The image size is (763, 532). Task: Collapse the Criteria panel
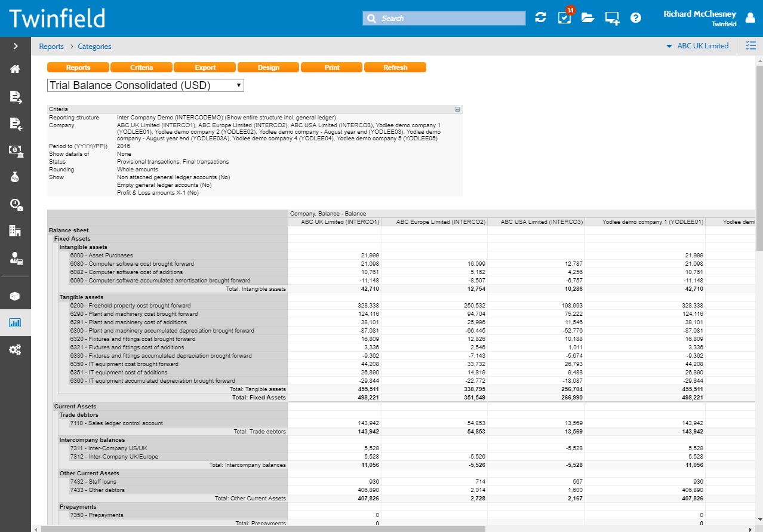[457, 109]
